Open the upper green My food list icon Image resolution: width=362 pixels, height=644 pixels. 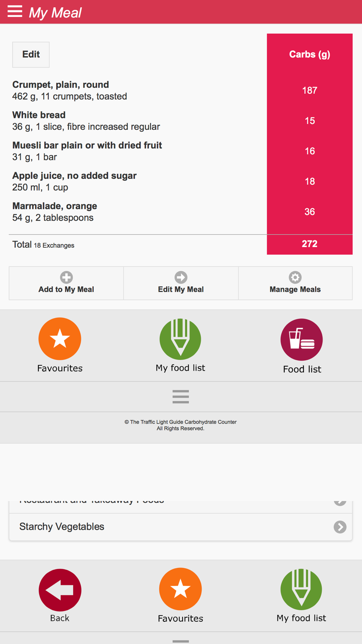(180, 339)
